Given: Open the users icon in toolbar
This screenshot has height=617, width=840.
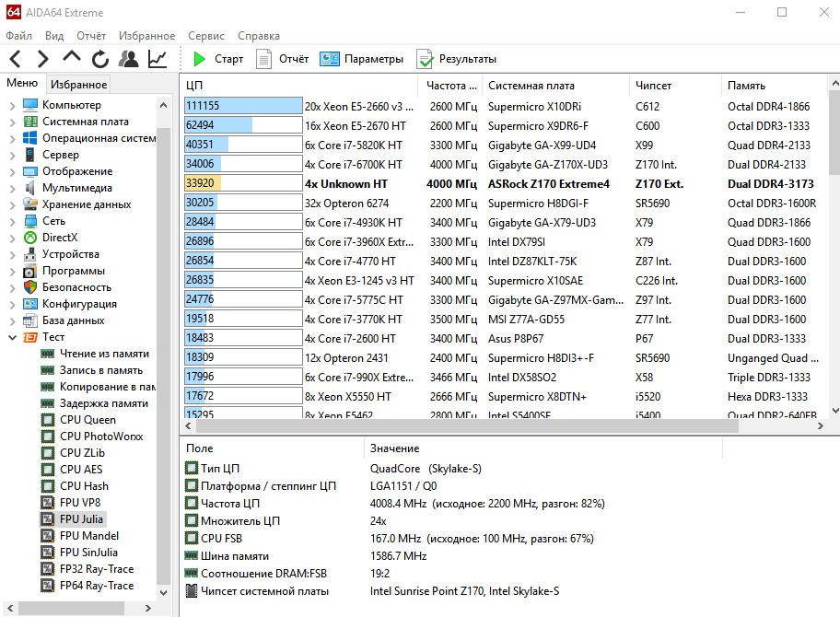Looking at the screenshot, I should tap(129, 58).
